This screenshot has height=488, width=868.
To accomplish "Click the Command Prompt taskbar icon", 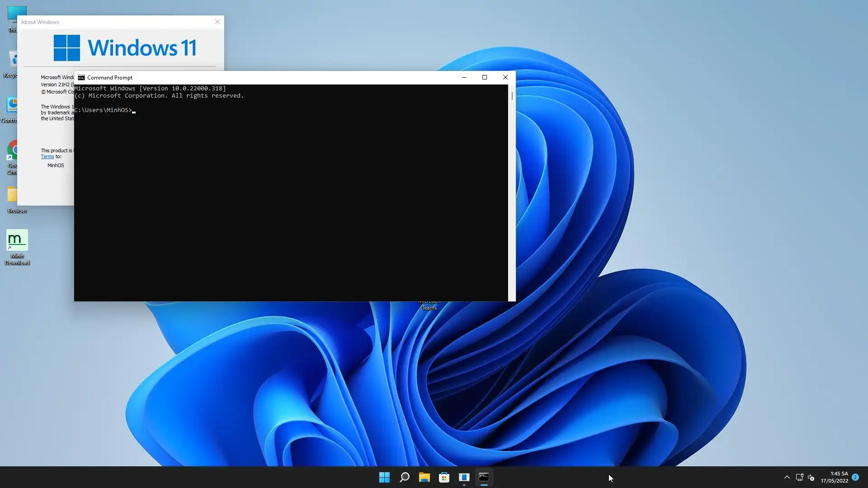I will pyautogui.click(x=484, y=477).
